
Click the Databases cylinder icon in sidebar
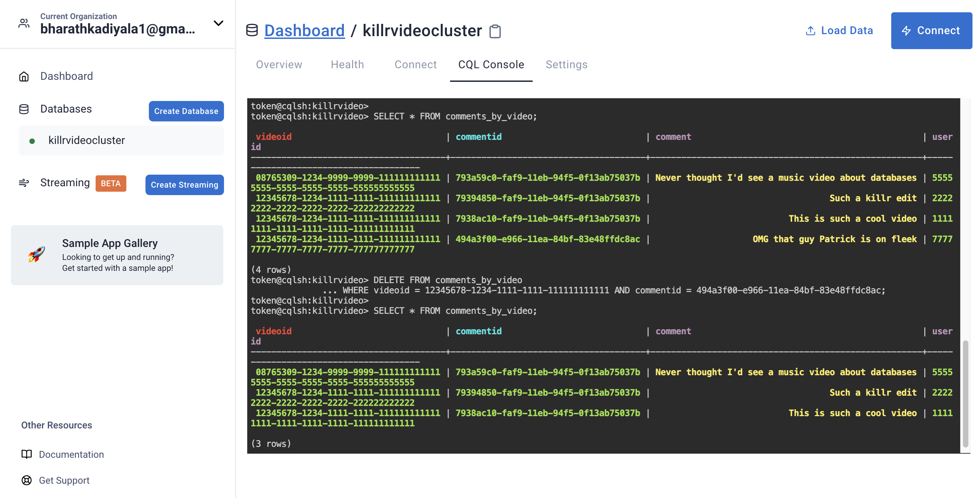point(24,109)
